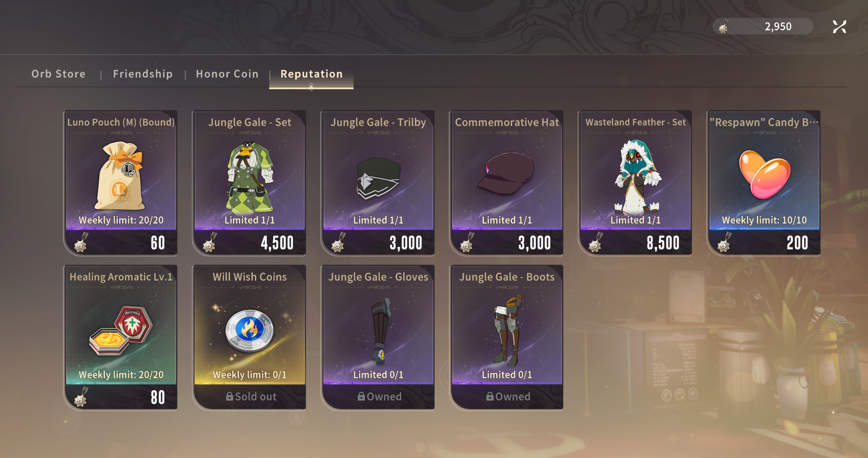
Task: Select the Luno Pouch (M) bag icon
Action: pos(120,176)
